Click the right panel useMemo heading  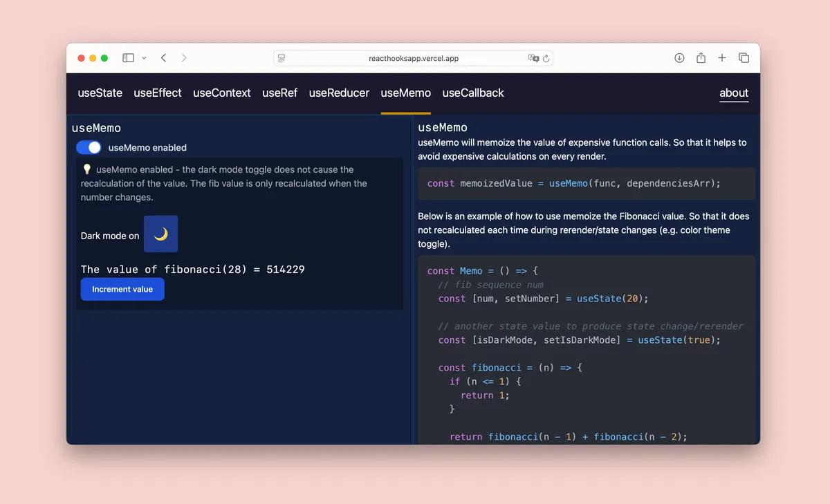443,127
